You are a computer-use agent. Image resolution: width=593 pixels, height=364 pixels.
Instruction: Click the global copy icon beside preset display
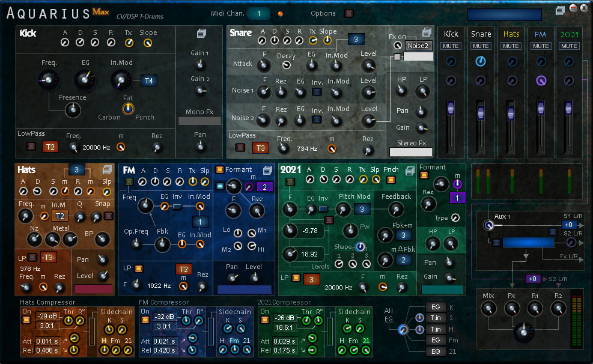[561, 10]
